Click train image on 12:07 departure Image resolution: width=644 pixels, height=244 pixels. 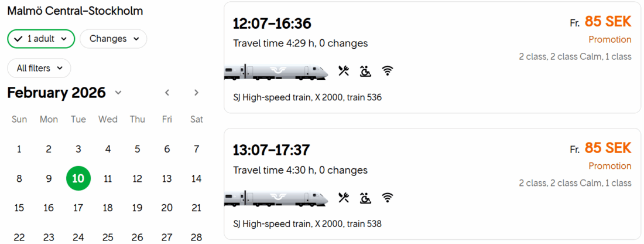(x=278, y=72)
